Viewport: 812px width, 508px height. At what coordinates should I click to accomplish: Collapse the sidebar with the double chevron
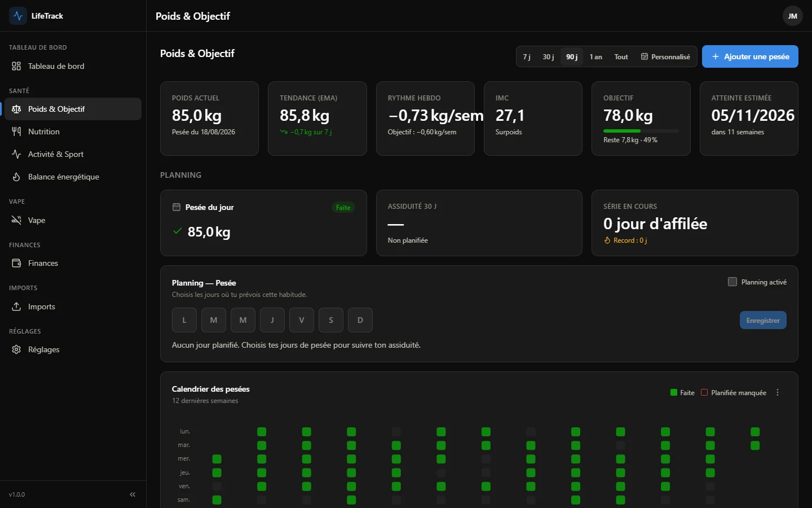click(133, 494)
